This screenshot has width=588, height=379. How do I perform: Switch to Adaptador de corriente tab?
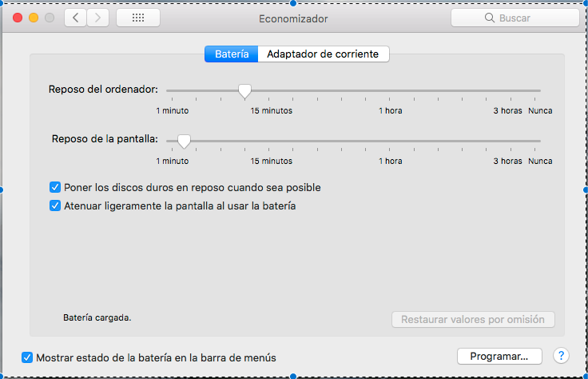[324, 54]
